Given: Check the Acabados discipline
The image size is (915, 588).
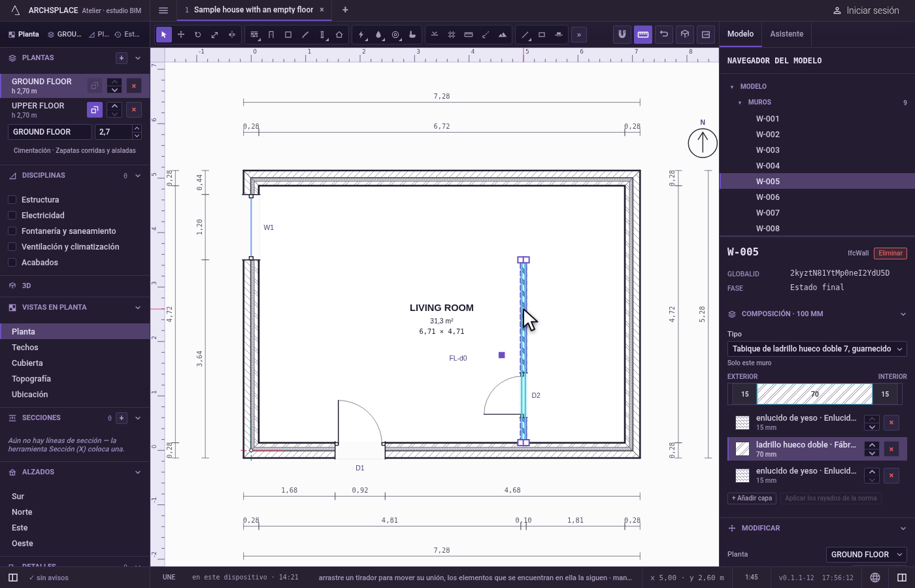Looking at the screenshot, I should click(x=12, y=262).
